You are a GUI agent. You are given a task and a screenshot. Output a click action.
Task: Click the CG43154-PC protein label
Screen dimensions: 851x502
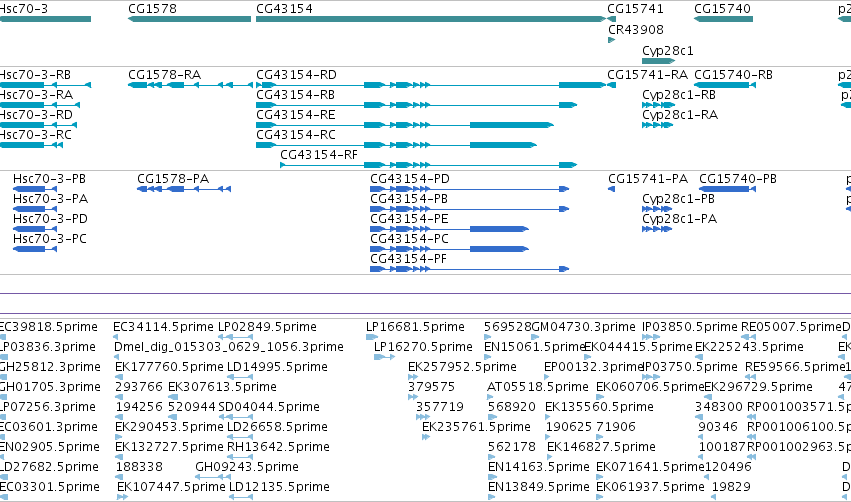pos(409,239)
